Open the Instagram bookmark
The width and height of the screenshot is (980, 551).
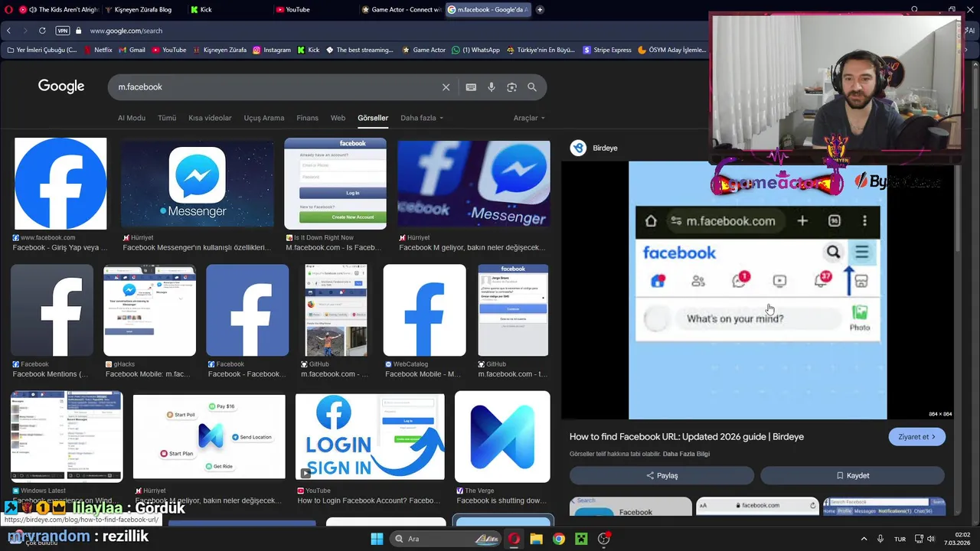tap(271, 50)
